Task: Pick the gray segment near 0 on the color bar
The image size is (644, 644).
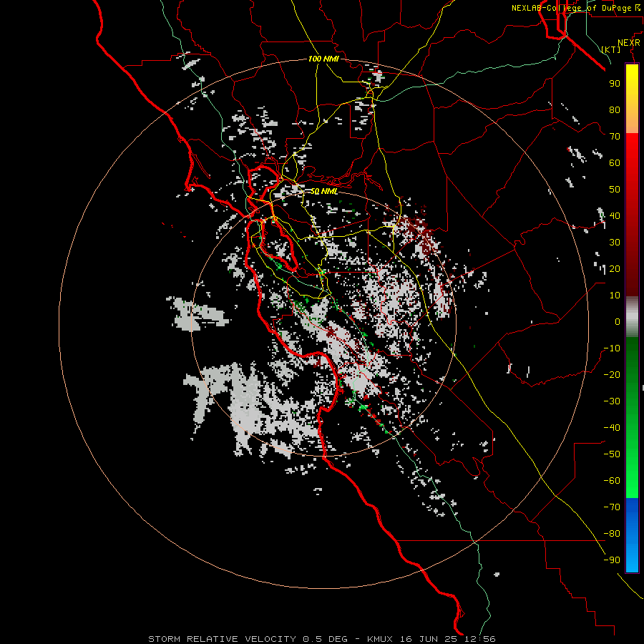Action: (632, 317)
